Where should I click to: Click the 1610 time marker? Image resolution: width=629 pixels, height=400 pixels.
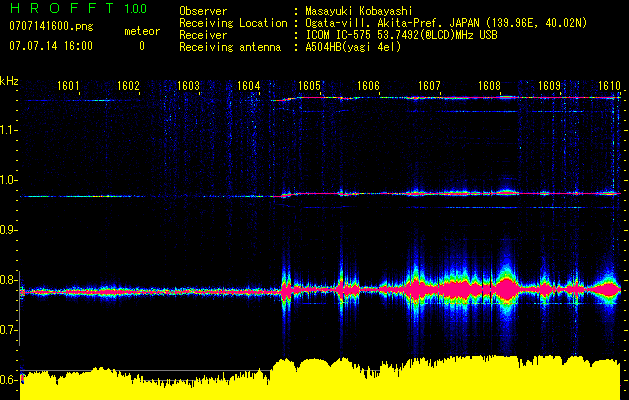609,86
